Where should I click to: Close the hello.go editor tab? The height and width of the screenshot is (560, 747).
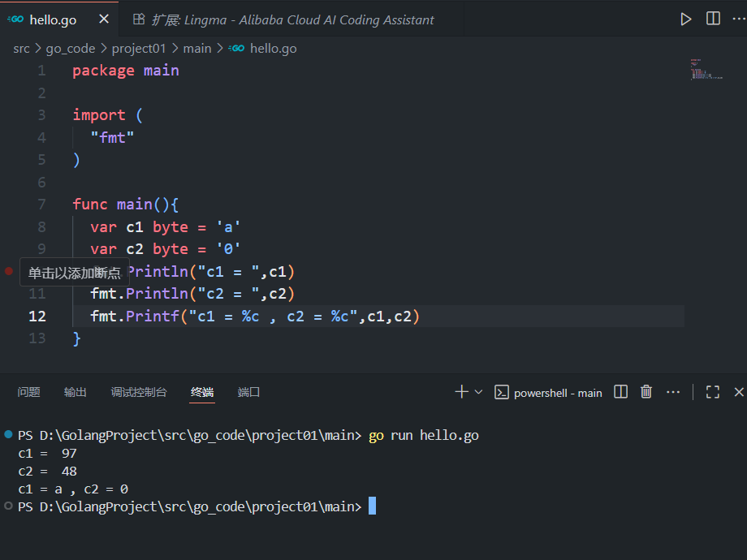[x=103, y=19]
